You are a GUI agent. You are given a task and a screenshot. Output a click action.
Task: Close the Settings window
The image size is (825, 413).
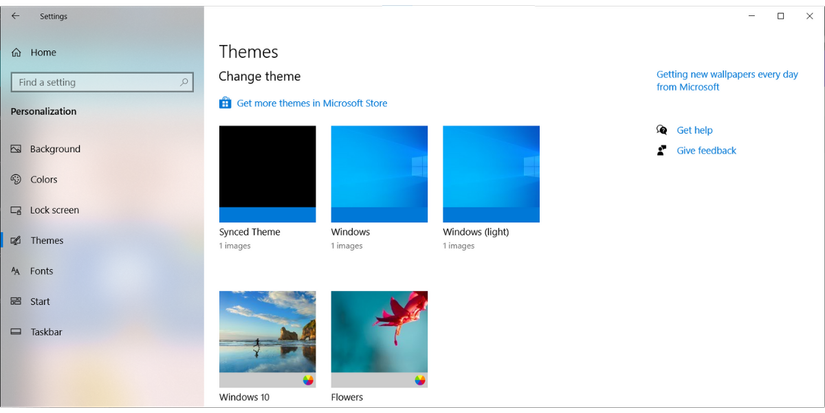point(809,16)
